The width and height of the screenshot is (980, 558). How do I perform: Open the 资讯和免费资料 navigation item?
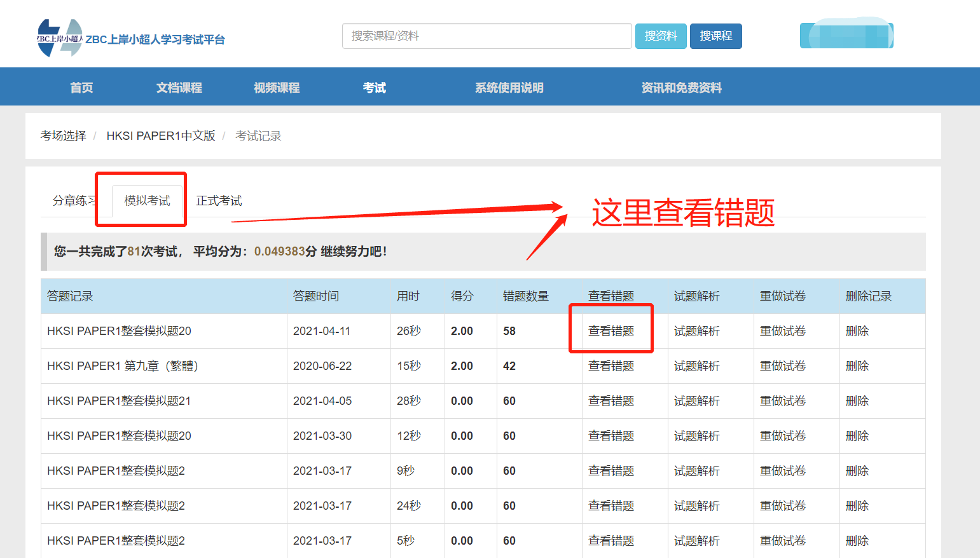point(682,88)
